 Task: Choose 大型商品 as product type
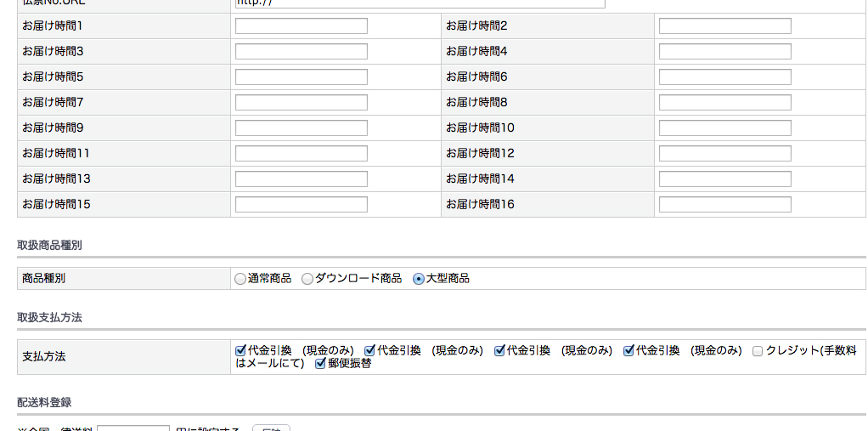[x=418, y=279]
